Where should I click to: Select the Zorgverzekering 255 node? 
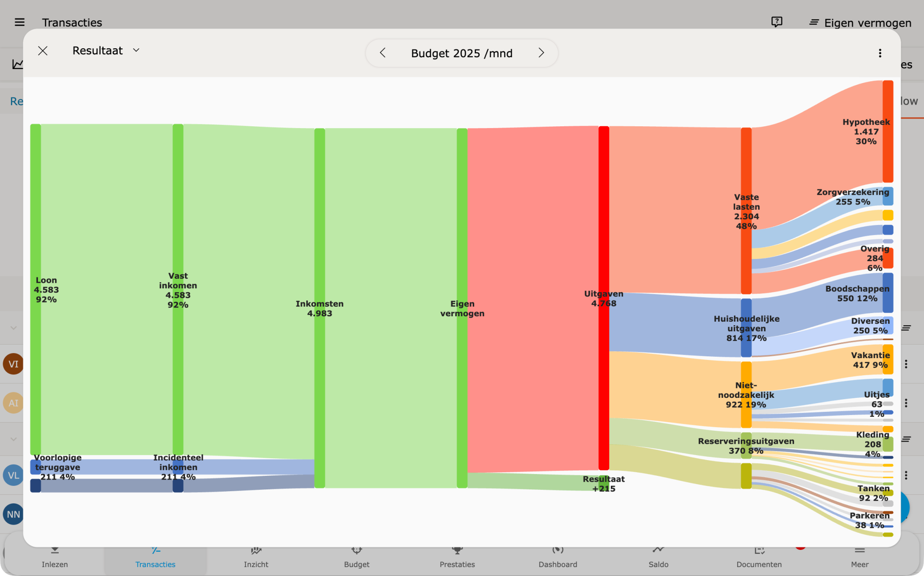coord(888,196)
